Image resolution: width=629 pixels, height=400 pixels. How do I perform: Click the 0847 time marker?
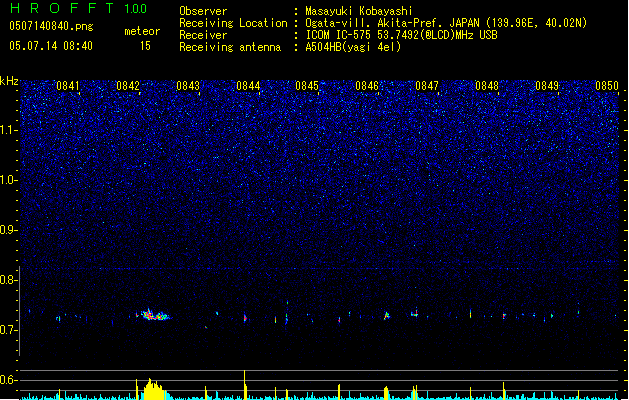(x=427, y=86)
